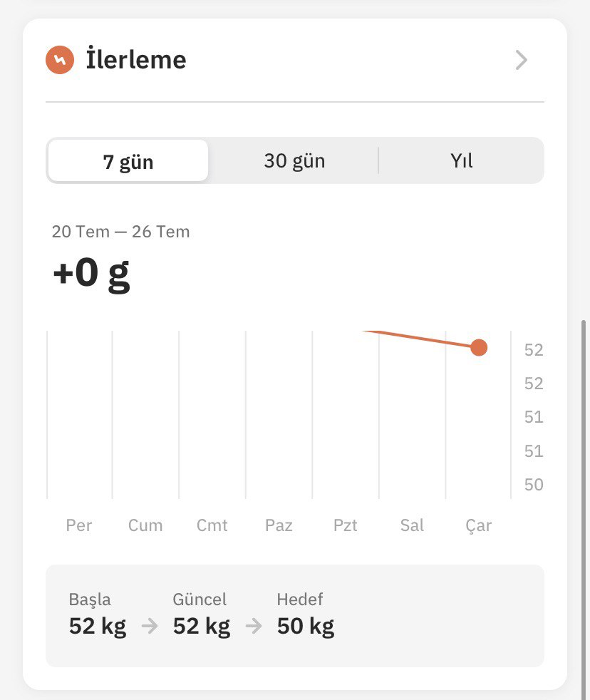Click the İlerleme header title
This screenshot has width=590, height=700.
click(136, 60)
